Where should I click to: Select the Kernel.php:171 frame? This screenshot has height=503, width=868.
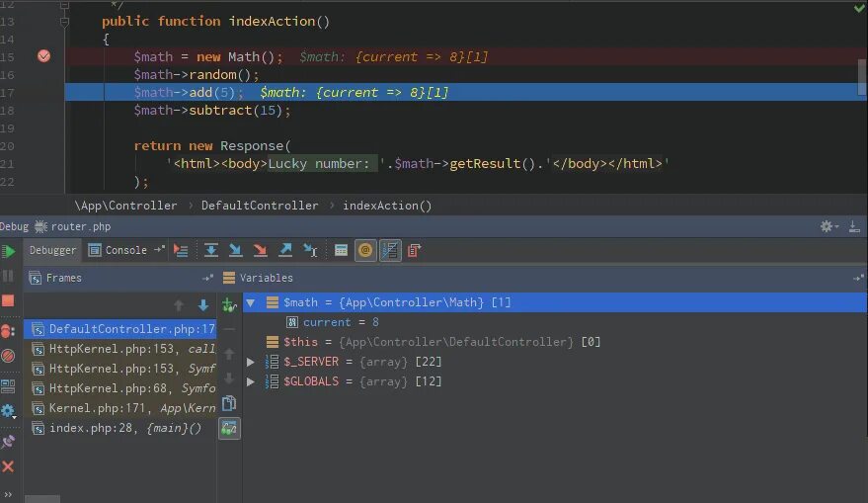pos(120,408)
